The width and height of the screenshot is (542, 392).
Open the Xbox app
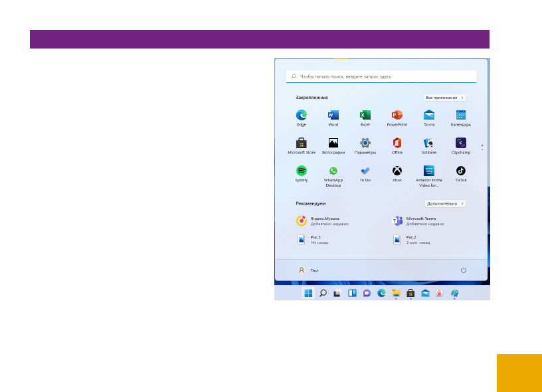click(397, 171)
